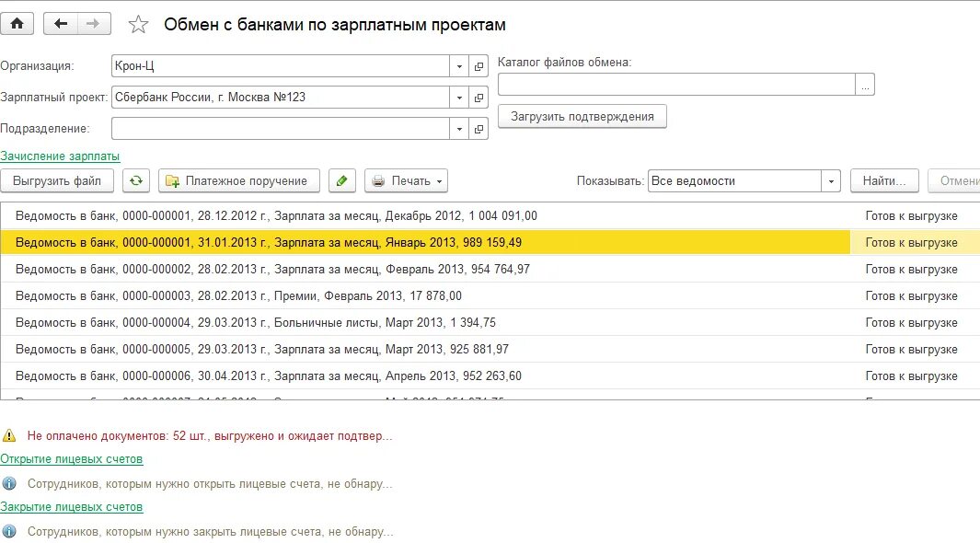
Task: Click the green pencil edit icon
Action: 342,180
